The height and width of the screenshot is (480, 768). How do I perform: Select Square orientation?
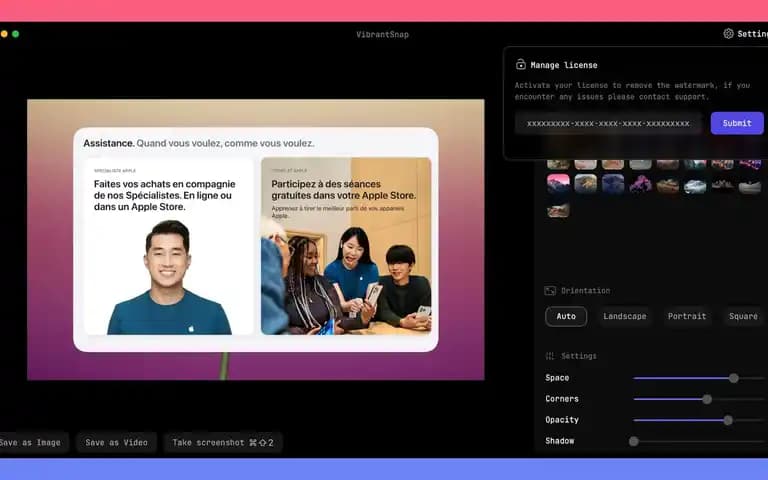click(x=743, y=316)
